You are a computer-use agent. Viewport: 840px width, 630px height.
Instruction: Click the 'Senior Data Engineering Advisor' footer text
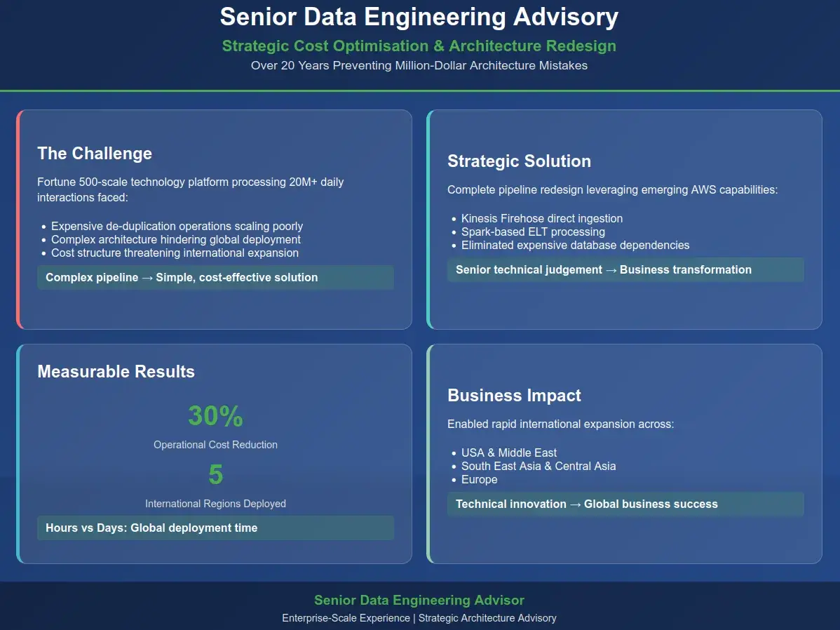pos(419,601)
